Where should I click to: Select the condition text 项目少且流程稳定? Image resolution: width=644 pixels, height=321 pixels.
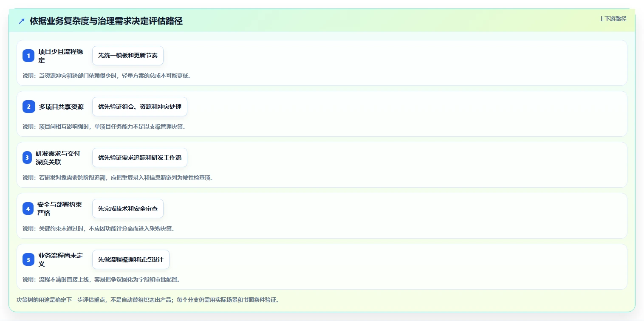[x=61, y=56]
